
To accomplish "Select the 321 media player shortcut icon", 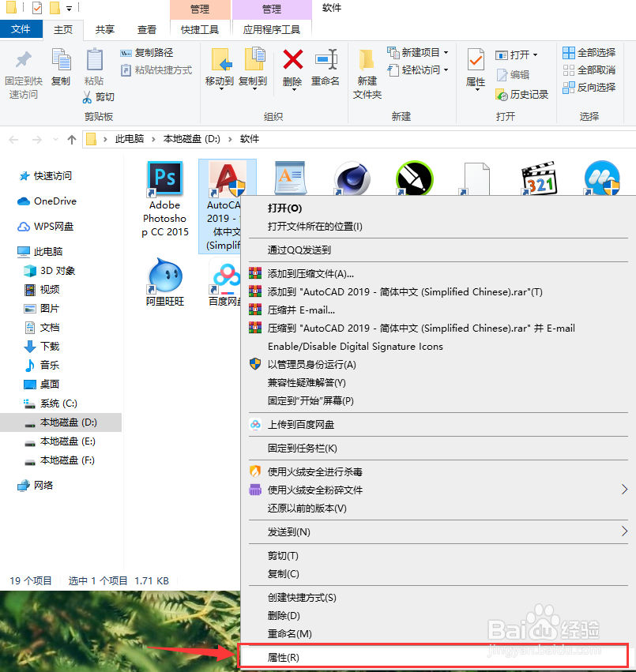I will 539,178.
